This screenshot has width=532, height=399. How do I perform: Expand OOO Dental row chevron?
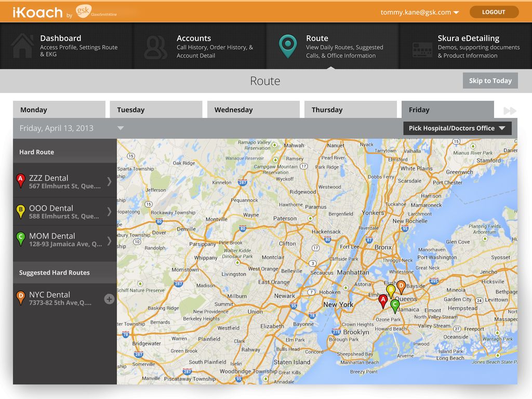coord(109,212)
